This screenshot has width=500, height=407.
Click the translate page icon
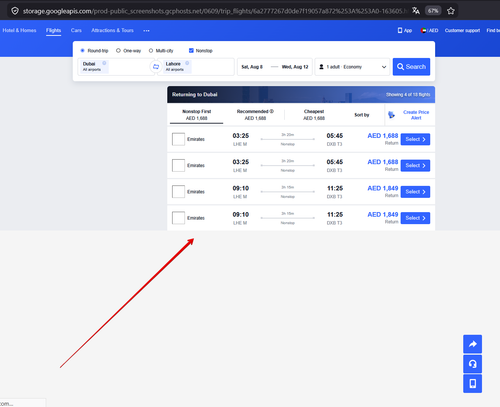point(416,11)
